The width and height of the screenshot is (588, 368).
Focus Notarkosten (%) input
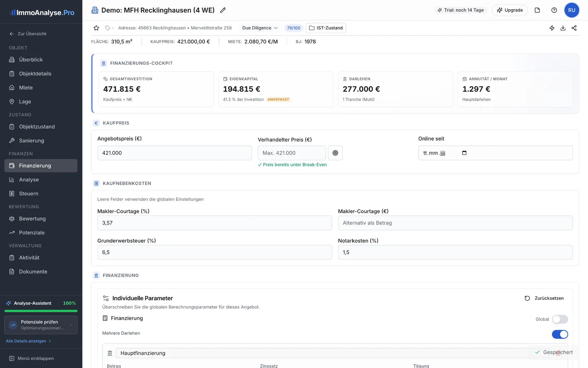[x=455, y=252]
